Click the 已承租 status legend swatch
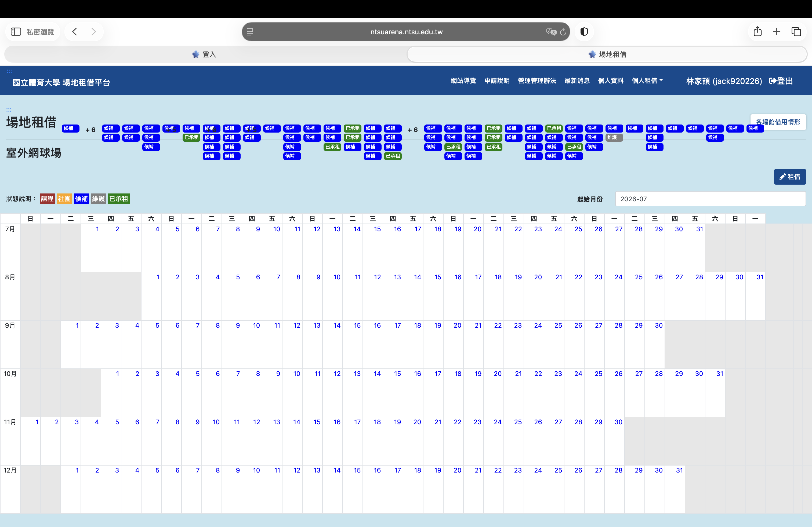This screenshot has height=527, width=812. click(119, 199)
